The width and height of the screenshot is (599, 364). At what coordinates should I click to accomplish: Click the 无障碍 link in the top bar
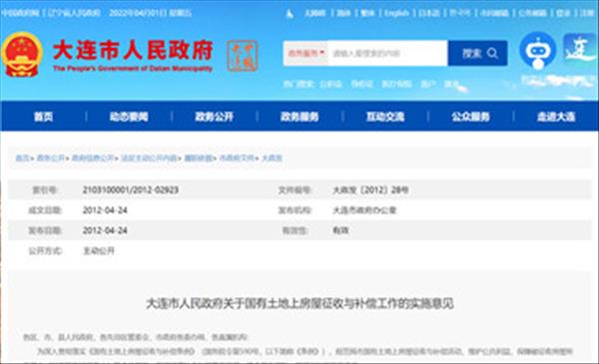point(314,13)
